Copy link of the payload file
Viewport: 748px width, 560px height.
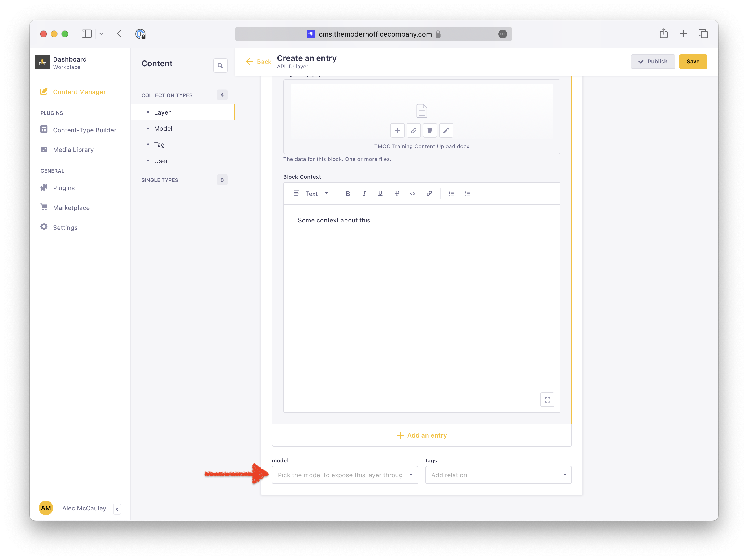[x=413, y=130]
